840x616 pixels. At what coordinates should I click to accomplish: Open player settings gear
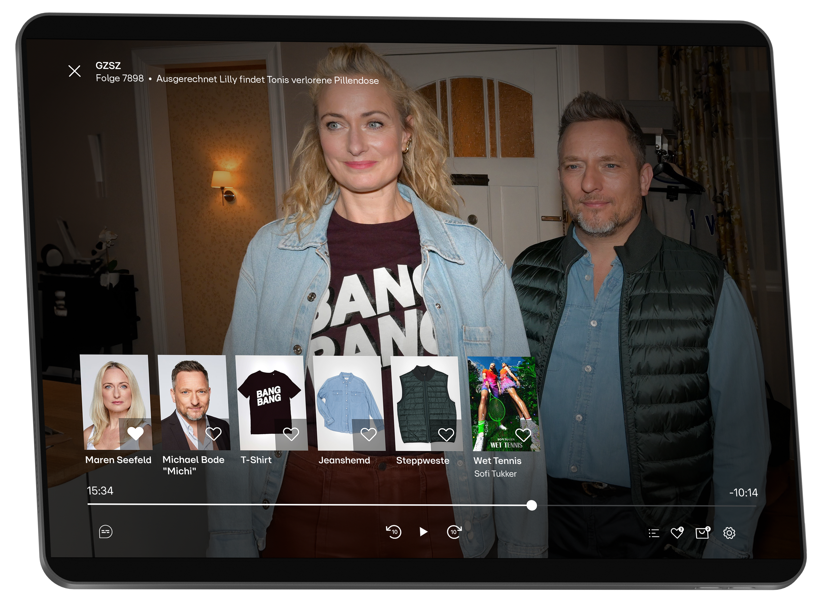(729, 533)
